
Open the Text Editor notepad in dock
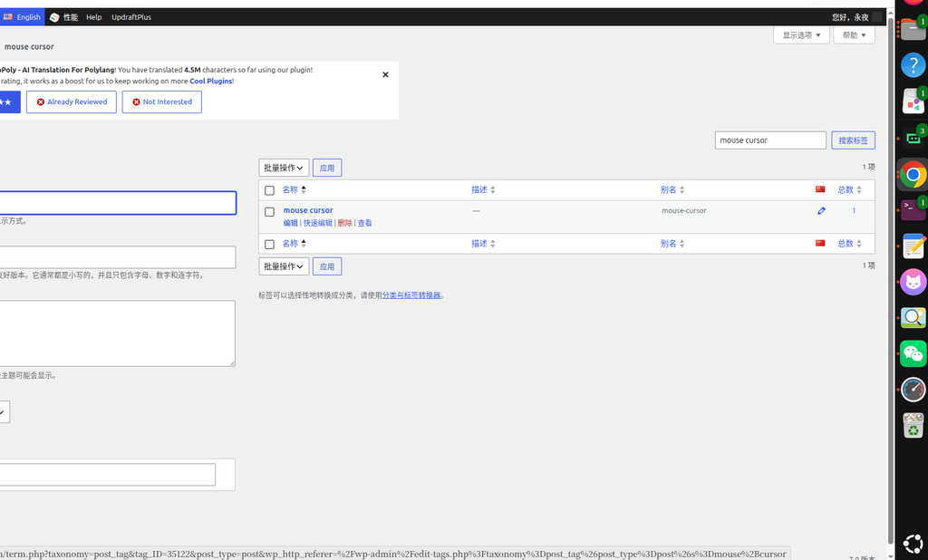tap(913, 246)
